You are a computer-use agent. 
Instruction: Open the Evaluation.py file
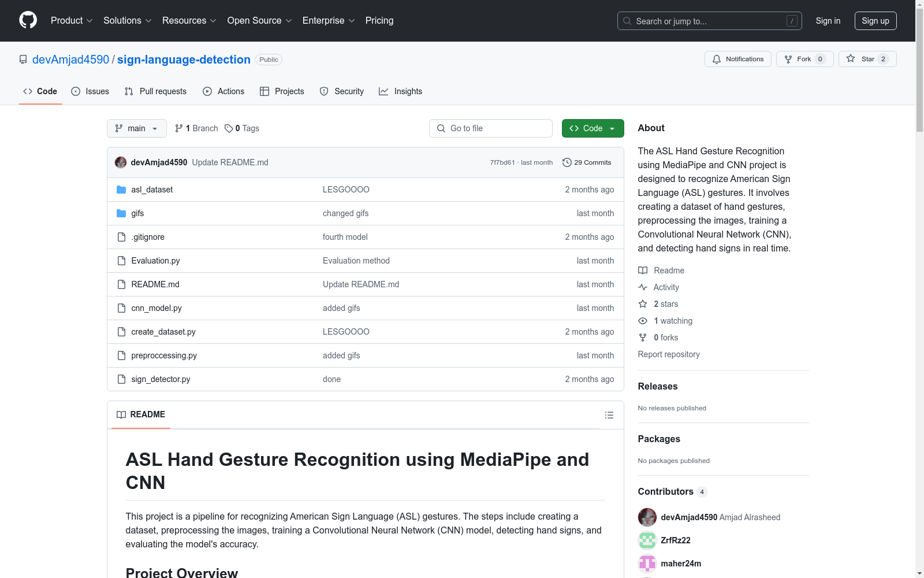pos(155,261)
